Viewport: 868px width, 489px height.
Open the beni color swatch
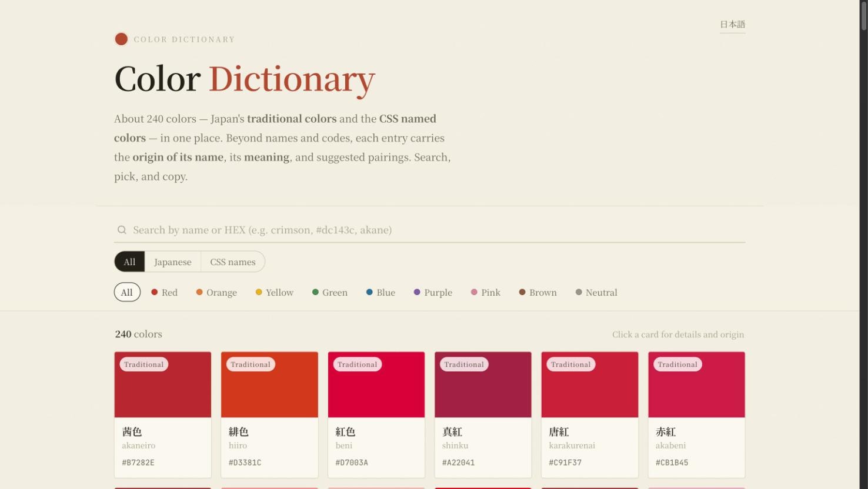coord(376,385)
